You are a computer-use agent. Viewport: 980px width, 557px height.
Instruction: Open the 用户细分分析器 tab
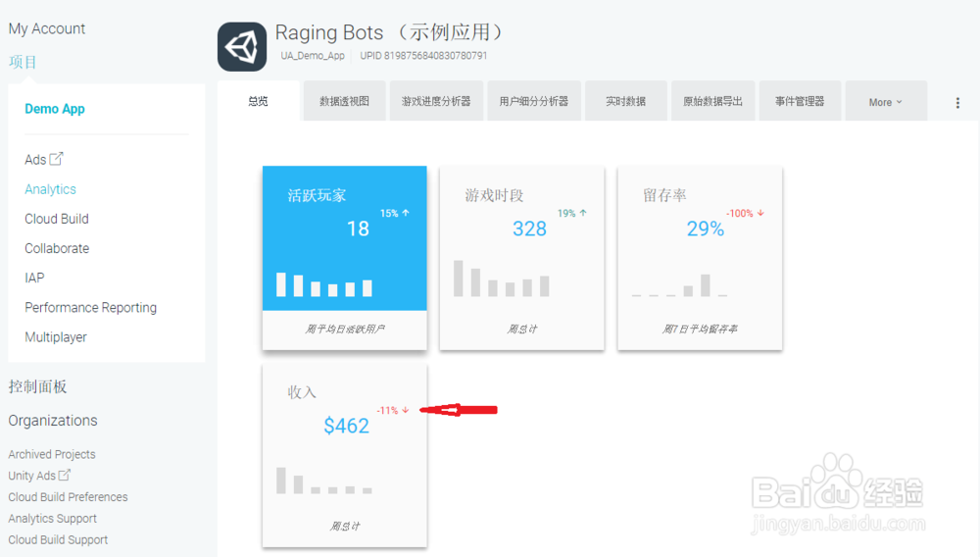click(534, 101)
